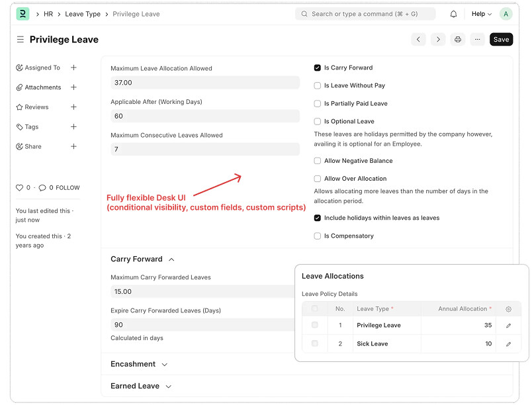Open Leave Type breadcrumb link
The image size is (532, 405).
pyautogui.click(x=83, y=14)
